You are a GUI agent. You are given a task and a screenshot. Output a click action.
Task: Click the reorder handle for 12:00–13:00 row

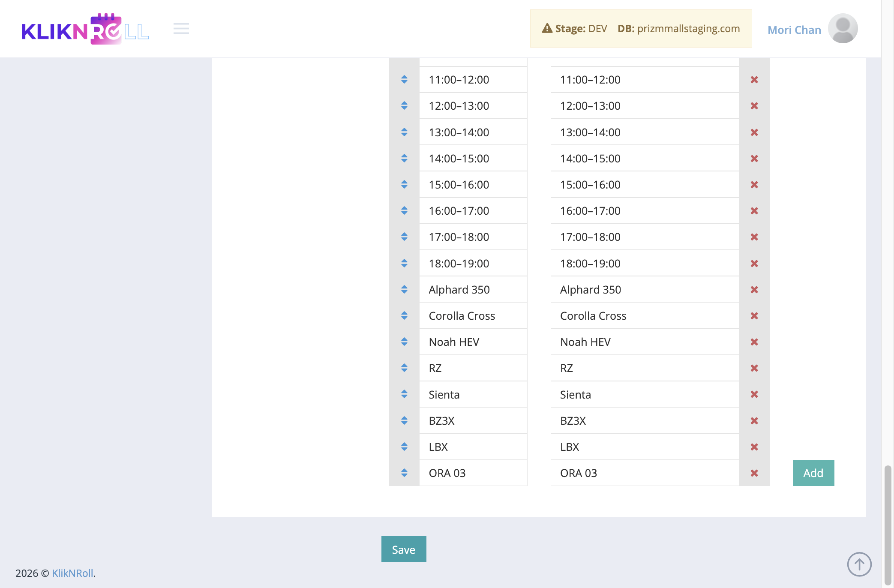pos(404,106)
